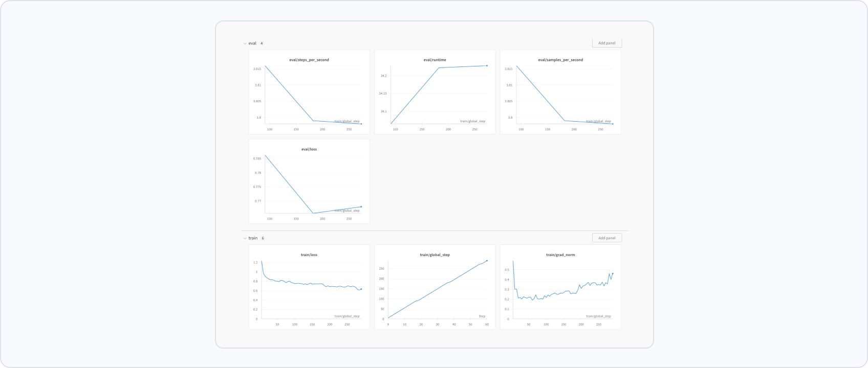
Task: Select the eval/loss title text
Action: pyautogui.click(x=309, y=149)
